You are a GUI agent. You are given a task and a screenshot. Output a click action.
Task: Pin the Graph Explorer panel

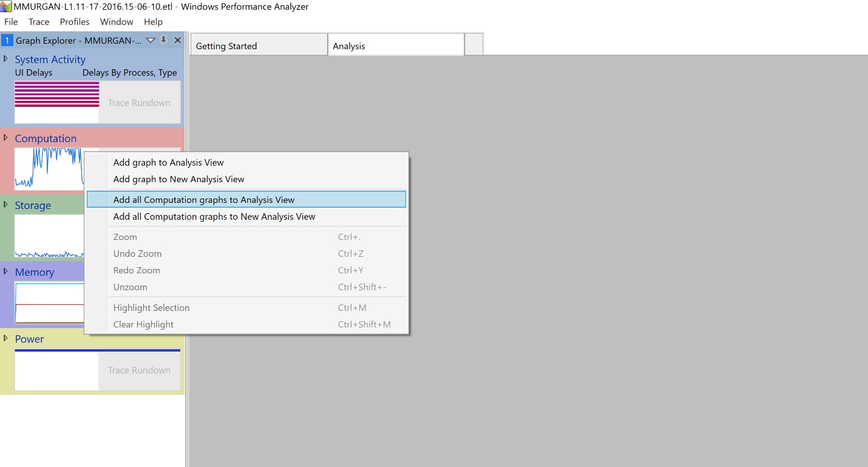pyautogui.click(x=164, y=40)
